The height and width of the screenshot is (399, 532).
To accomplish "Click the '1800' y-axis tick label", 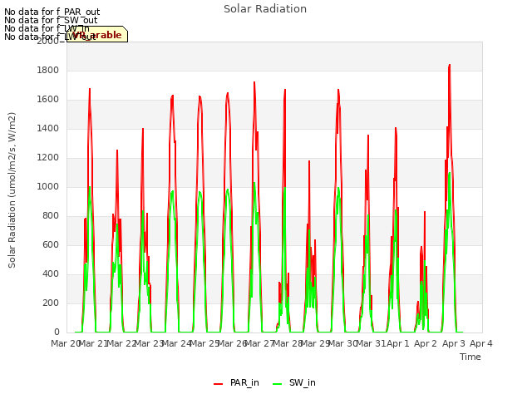I will coord(48,70).
